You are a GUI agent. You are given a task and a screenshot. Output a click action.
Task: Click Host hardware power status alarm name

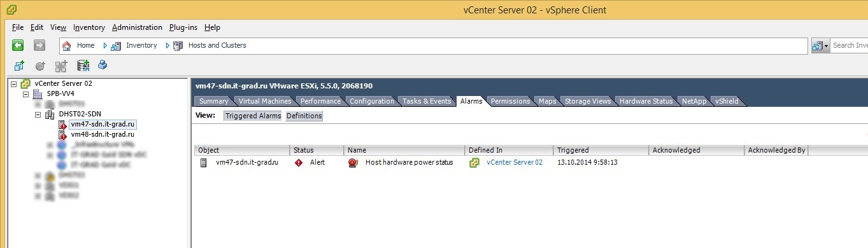[409, 163]
